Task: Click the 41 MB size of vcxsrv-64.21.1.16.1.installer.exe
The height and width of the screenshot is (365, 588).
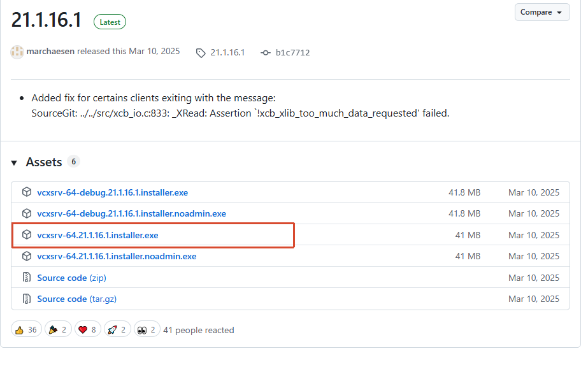Action: (468, 235)
